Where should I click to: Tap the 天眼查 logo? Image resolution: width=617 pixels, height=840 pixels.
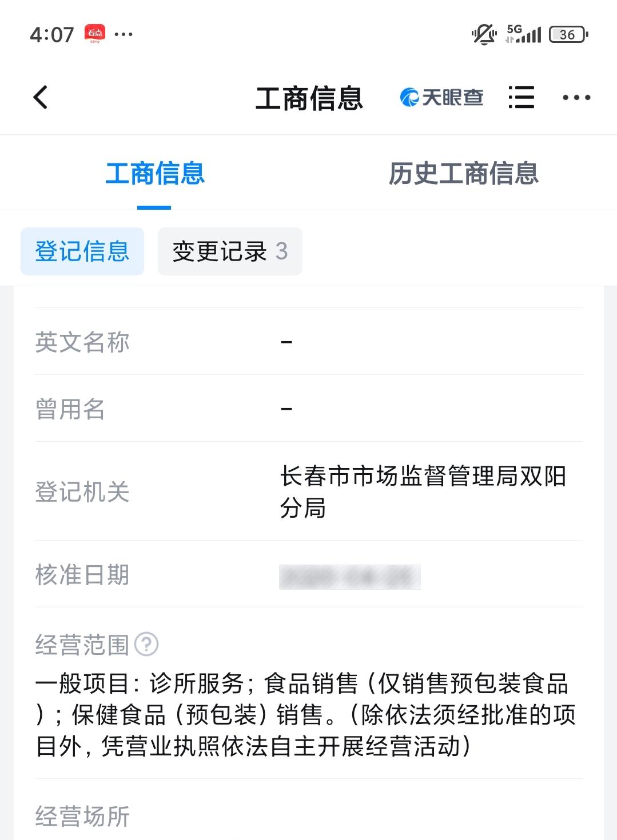tap(441, 98)
